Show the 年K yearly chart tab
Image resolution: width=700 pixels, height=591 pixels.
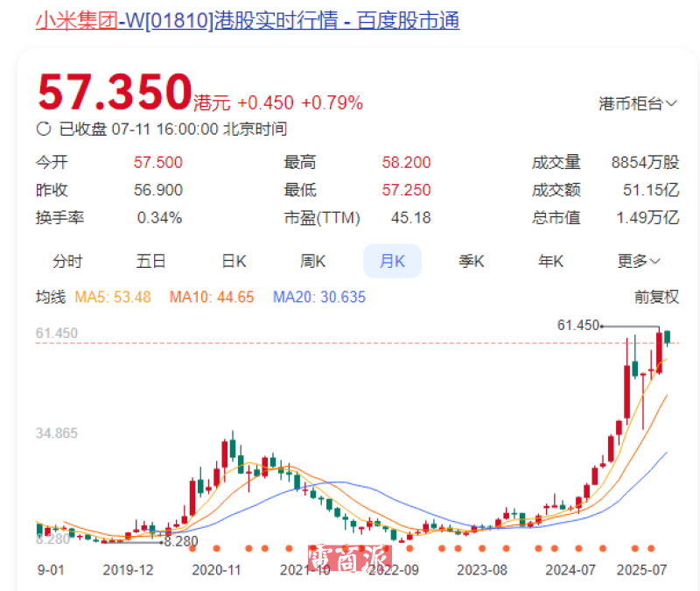pos(551,261)
